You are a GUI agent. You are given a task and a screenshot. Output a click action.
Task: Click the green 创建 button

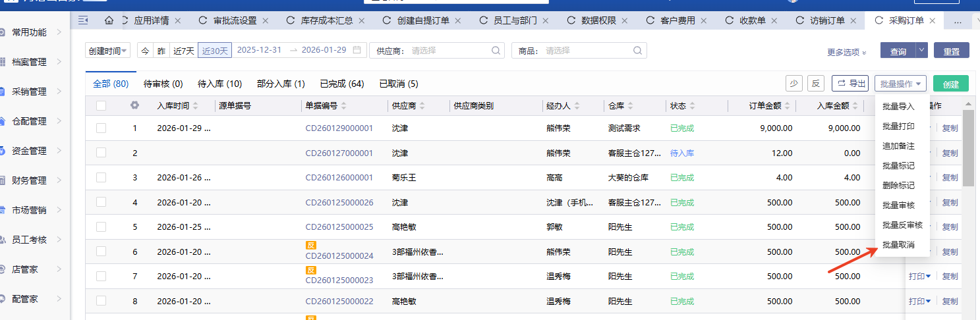tap(950, 84)
